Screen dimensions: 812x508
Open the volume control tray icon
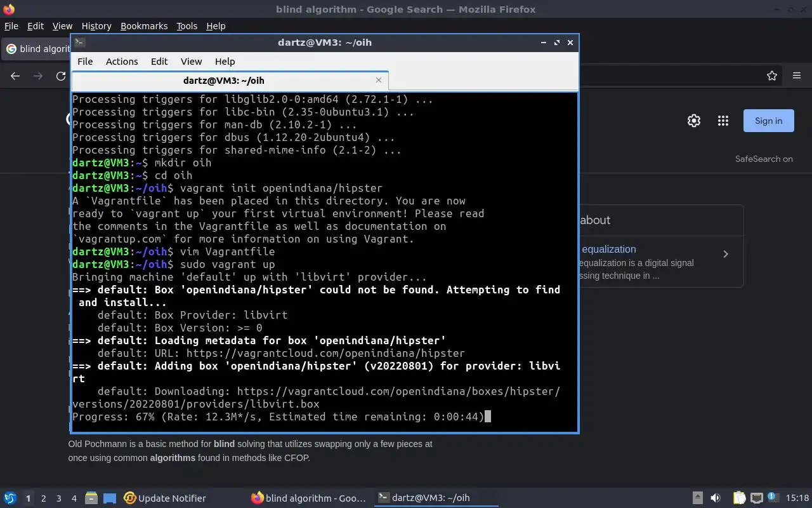click(716, 498)
